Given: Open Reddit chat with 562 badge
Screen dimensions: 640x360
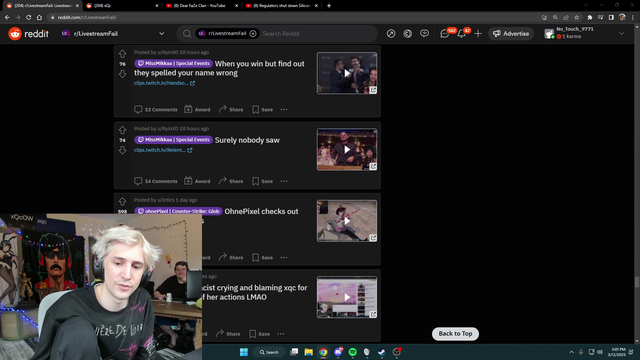Looking at the screenshot, I should (x=445, y=33).
